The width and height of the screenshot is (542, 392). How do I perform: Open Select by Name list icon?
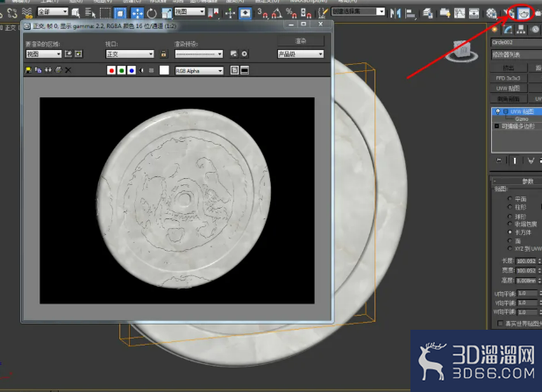pos(90,13)
